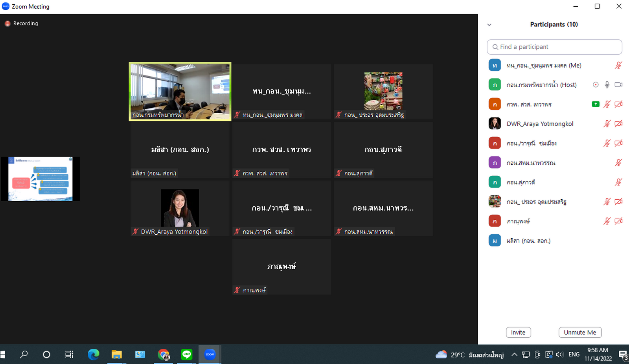
Task: Open Task View from the taskbar
Action: tap(69, 355)
